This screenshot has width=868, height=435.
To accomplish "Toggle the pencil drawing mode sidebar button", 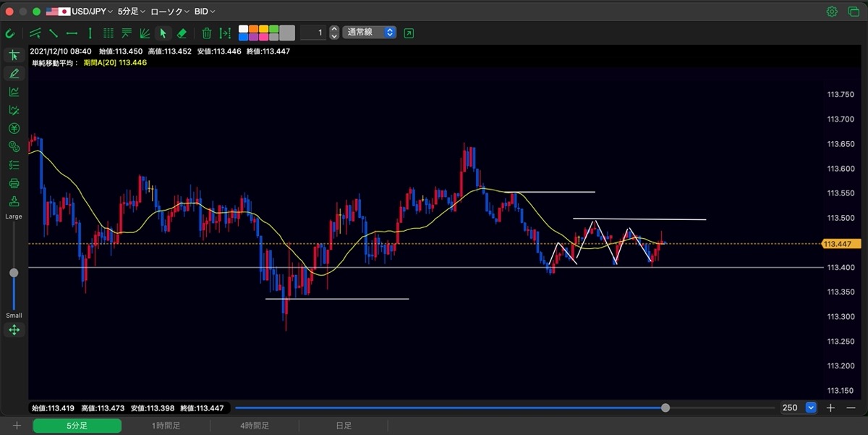I will pyautogui.click(x=14, y=73).
